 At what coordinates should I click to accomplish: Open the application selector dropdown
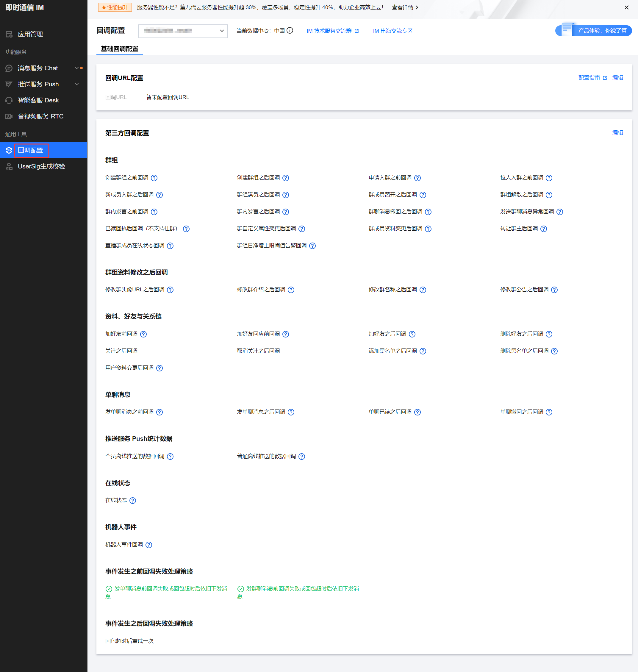[183, 31]
